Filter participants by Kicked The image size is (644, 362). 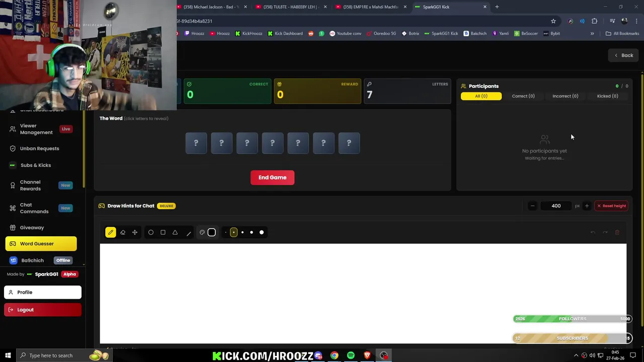[x=607, y=96]
